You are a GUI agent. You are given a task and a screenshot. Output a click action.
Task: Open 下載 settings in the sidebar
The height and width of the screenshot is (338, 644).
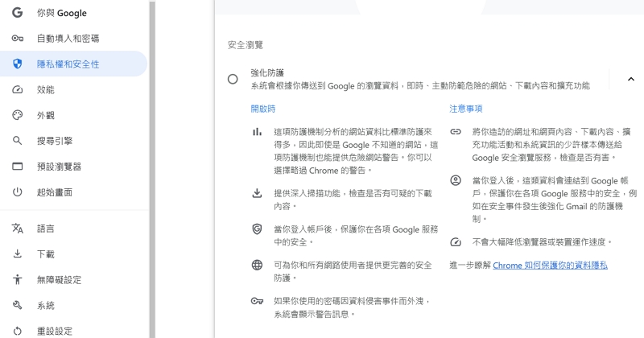click(74, 253)
